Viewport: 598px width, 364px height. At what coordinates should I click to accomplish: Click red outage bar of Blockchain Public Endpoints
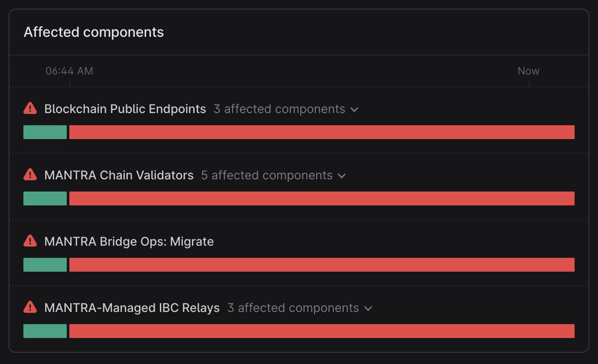322,132
